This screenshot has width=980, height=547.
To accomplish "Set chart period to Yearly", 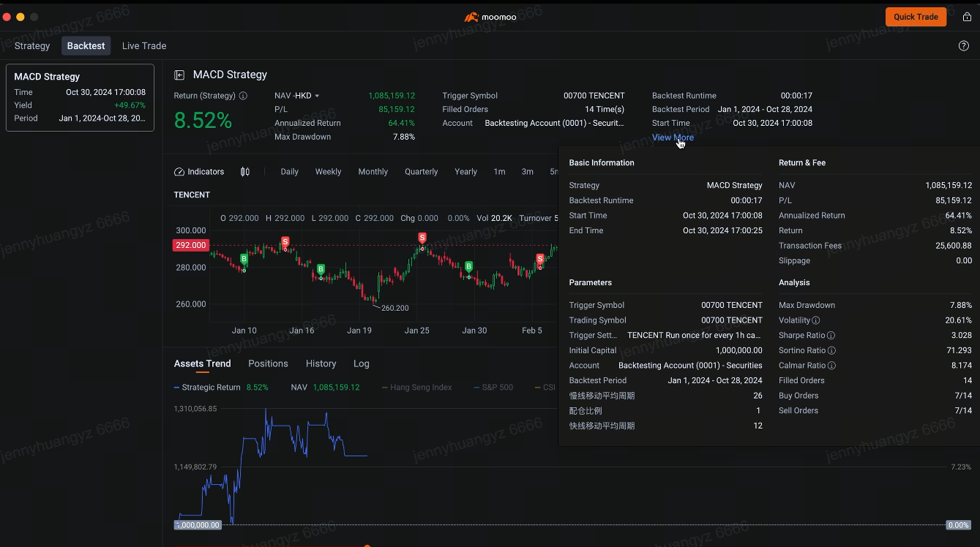I will (x=465, y=172).
